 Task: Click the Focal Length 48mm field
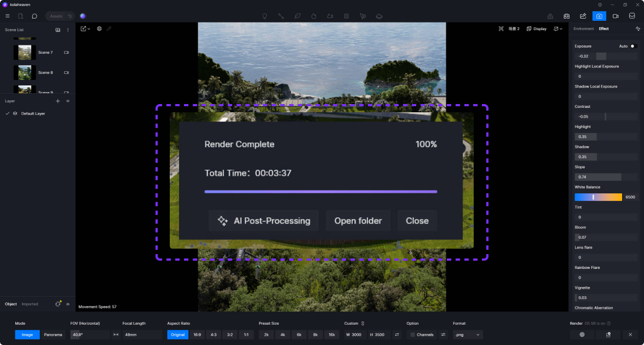142,335
